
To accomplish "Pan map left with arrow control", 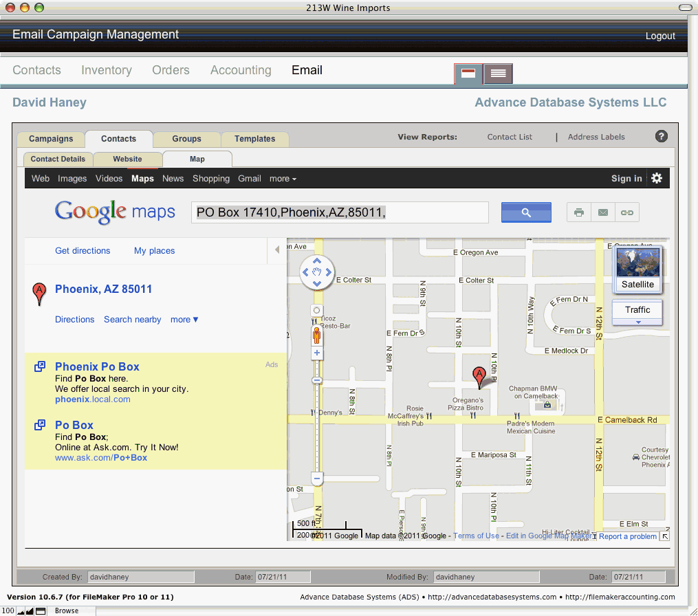I will pyautogui.click(x=305, y=272).
